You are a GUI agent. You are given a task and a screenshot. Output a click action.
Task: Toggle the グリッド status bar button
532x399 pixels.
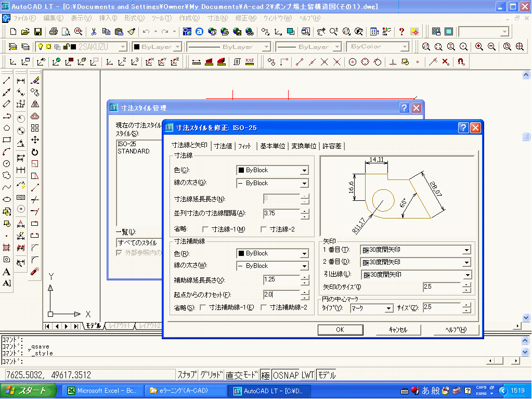coord(211,375)
